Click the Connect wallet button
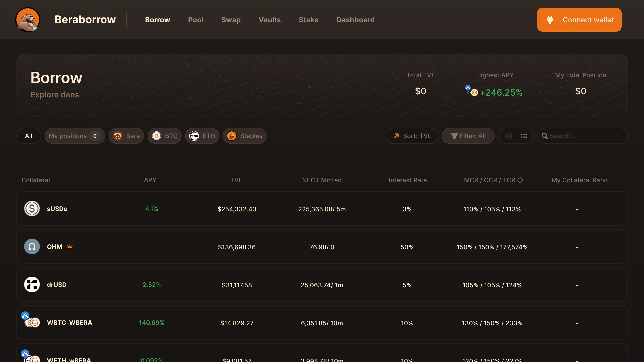 pyautogui.click(x=579, y=20)
